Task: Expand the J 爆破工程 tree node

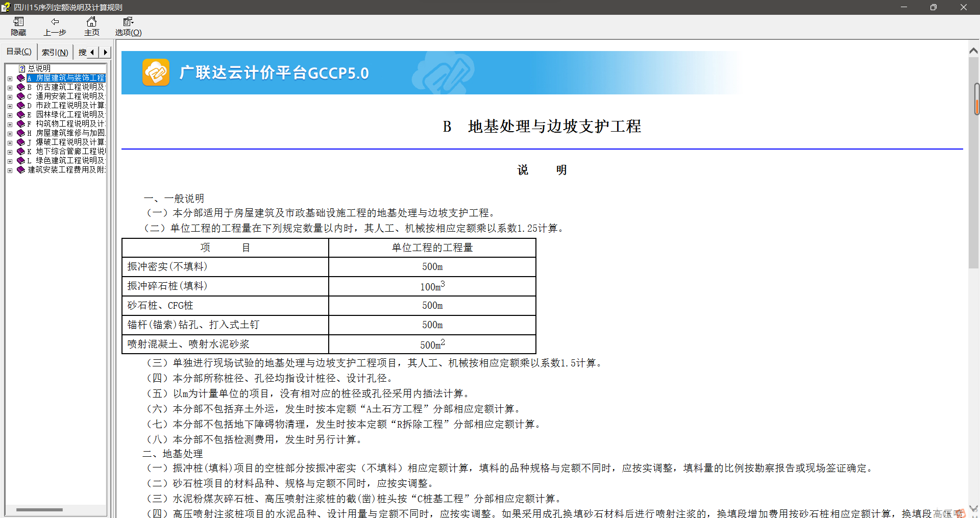Action: [10, 143]
